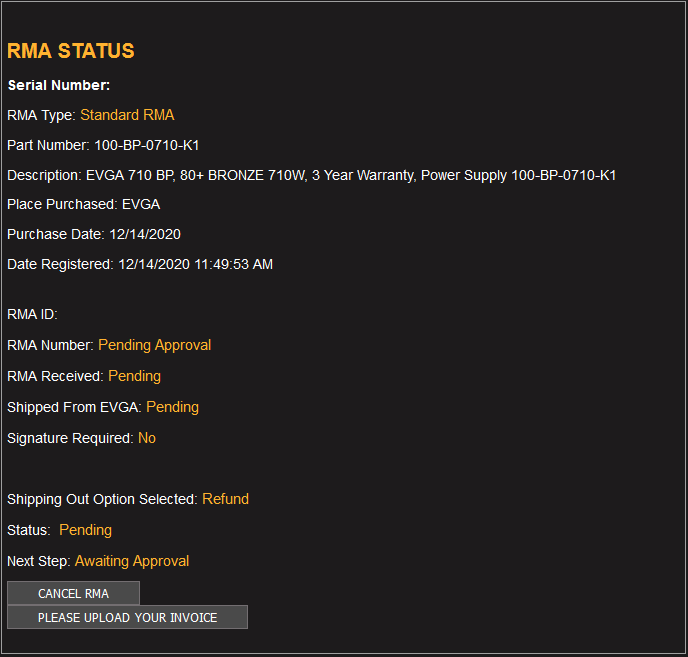688x657 pixels.
Task: Click Part Number 100-BP-0710-K1 line
Action: (103, 145)
